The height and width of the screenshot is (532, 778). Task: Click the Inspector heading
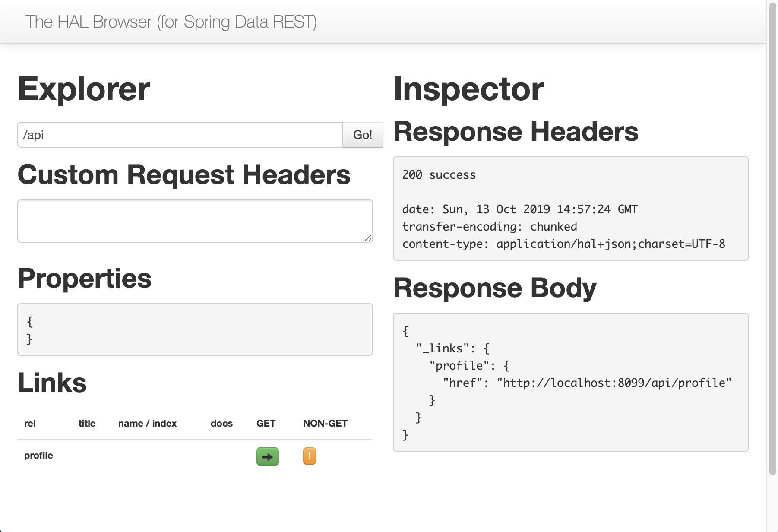pyautogui.click(x=468, y=89)
